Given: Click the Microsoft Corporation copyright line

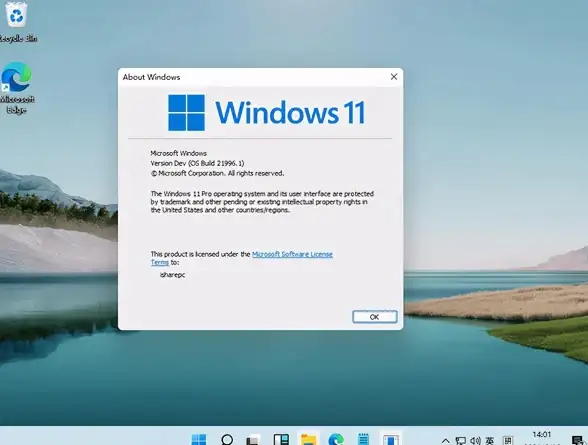Looking at the screenshot, I should coord(218,173).
